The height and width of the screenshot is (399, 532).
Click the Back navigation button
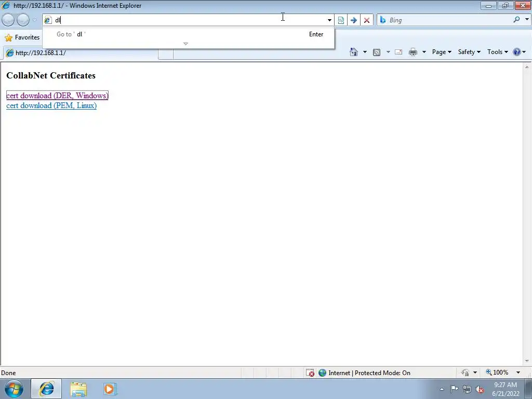pos(8,20)
